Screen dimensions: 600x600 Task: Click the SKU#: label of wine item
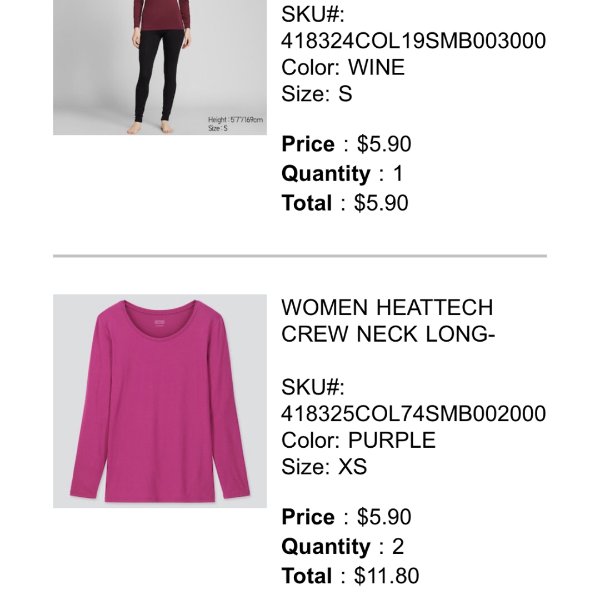[x=313, y=15]
